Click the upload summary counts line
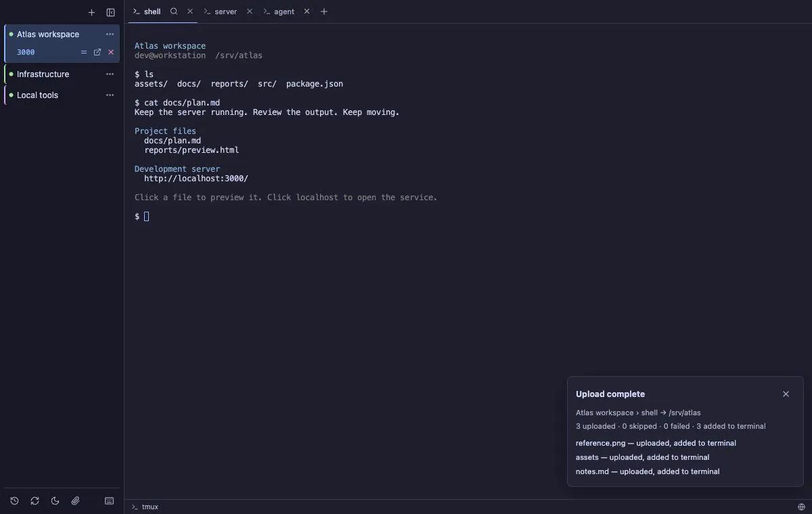Screen dimensions: 812x514 point(671,426)
